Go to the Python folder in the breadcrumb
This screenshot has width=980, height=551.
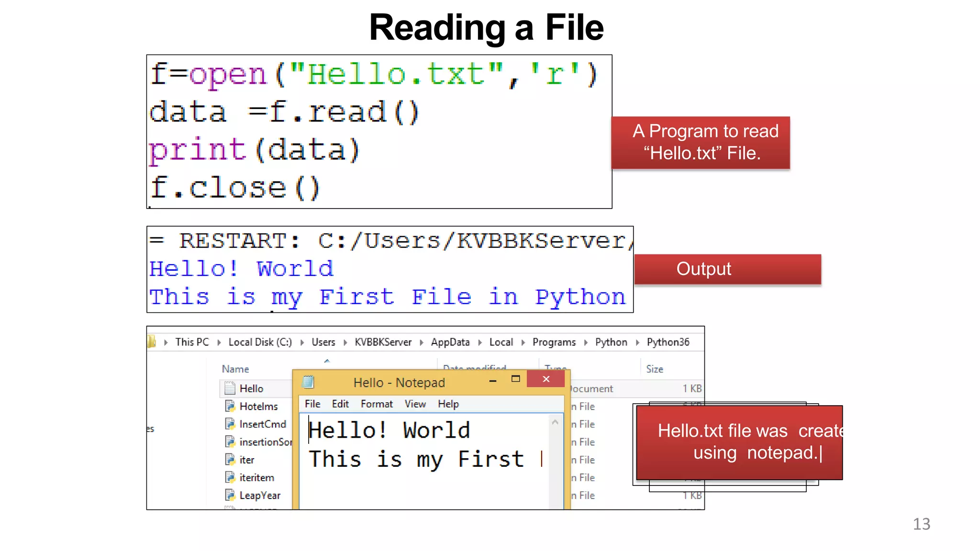click(x=611, y=342)
